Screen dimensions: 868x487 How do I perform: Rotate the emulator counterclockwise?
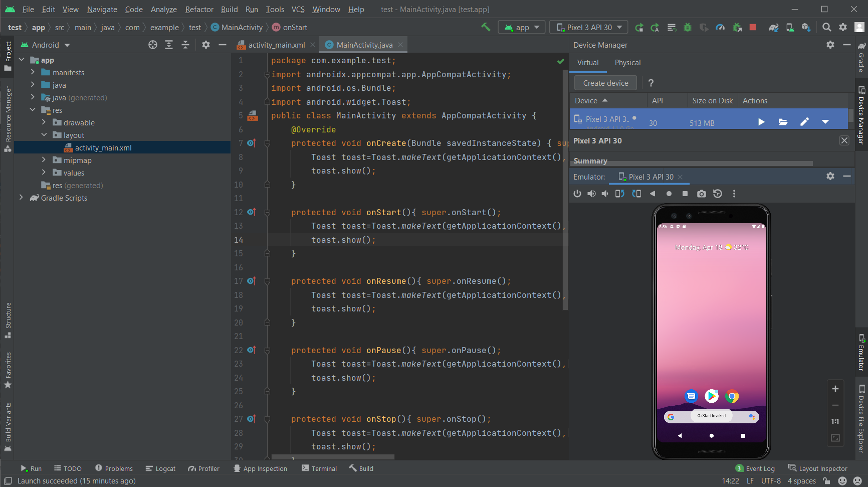point(619,194)
